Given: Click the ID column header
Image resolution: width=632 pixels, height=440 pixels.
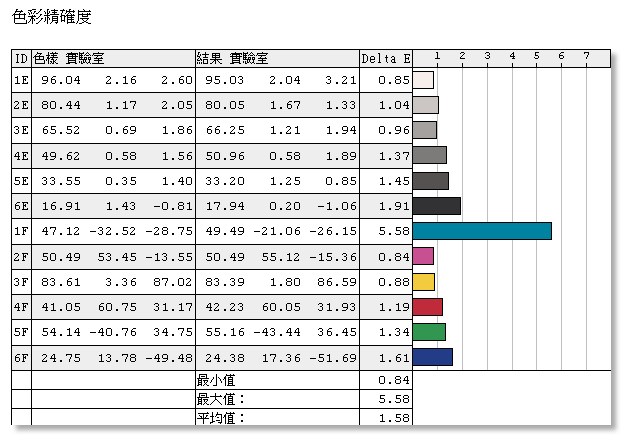Looking at the screenshot, I should (x=21, y=57).
